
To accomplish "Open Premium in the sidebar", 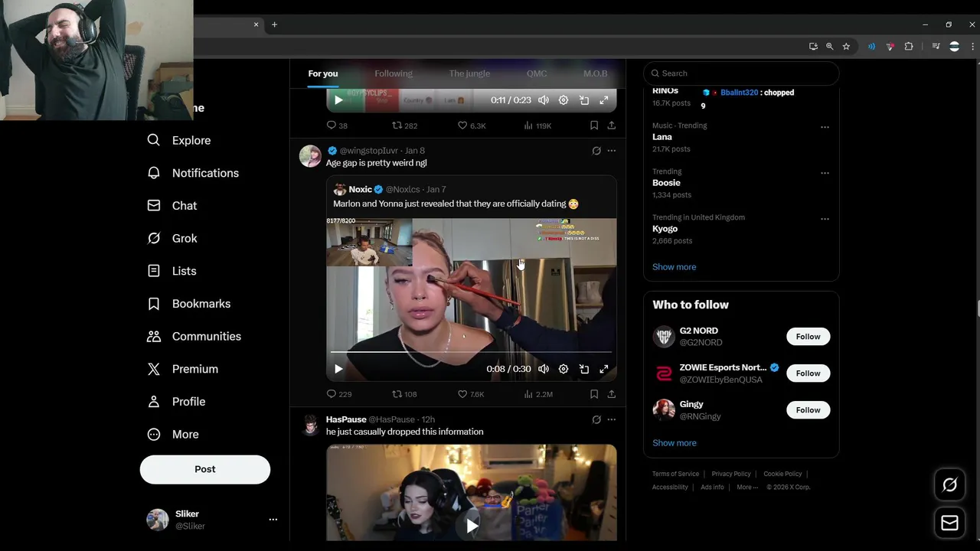I will 183,369.
